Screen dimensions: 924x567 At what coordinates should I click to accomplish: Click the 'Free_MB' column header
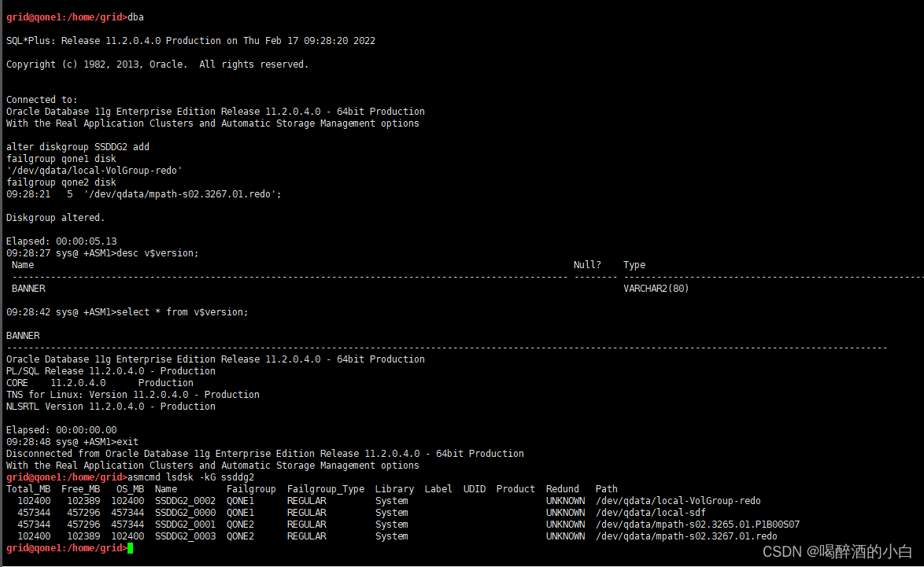81,488
